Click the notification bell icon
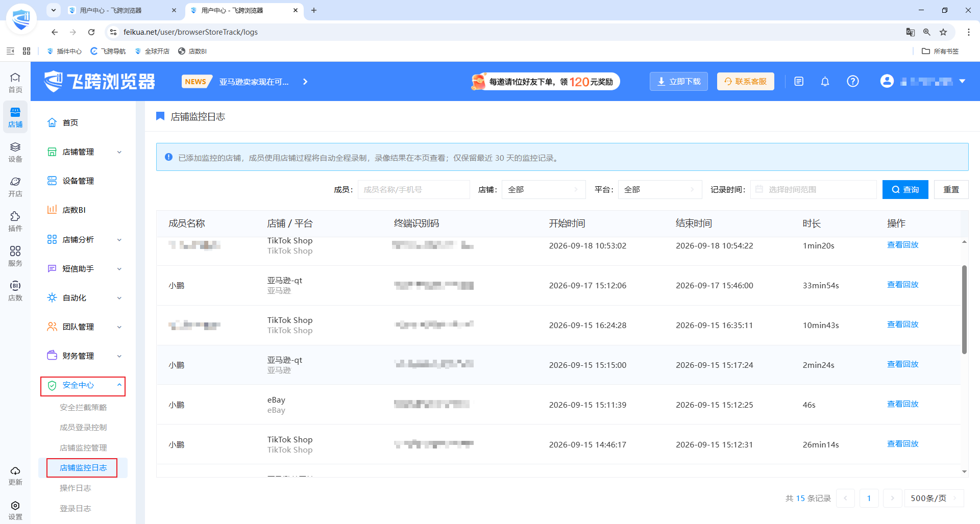 pyautogui.click(x=825, y=82)
